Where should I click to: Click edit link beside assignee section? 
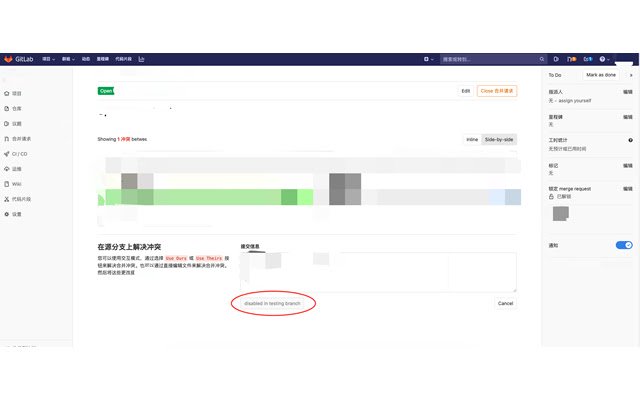pyautogui.click(x=628, y=92)
